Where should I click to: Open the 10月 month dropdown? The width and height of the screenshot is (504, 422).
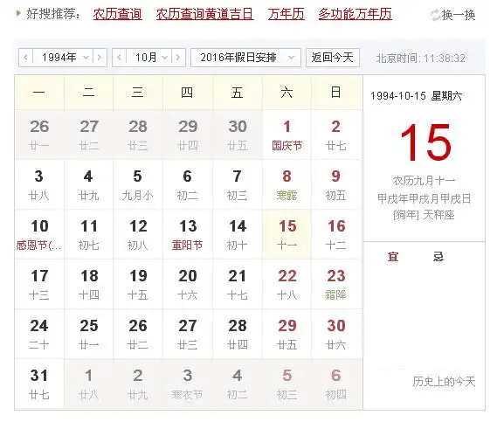[149, 58]
